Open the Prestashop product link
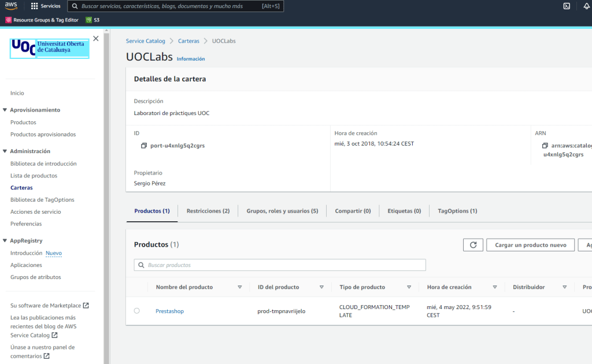The height and width of the screenshot is (364, 592). (x=169, y=311)
